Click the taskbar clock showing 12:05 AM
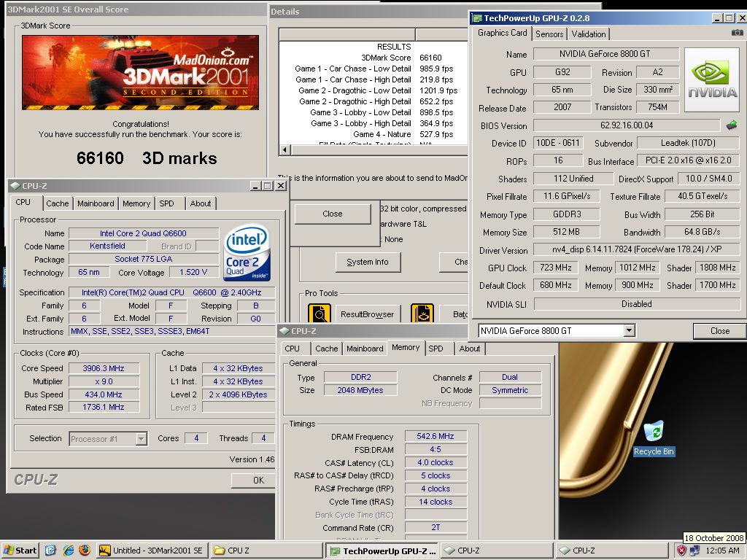747x560 pixels. [723, 551]
